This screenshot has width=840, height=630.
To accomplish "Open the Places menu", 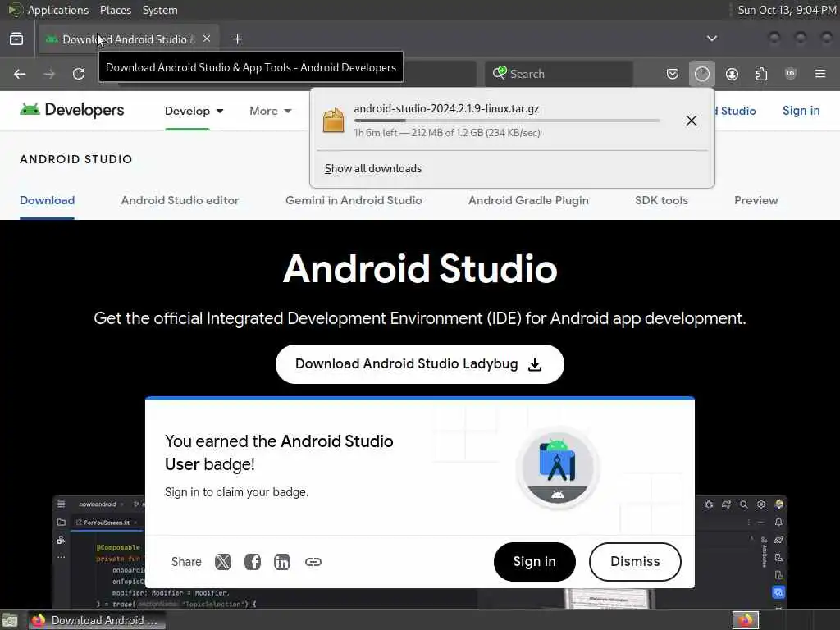I will (x=115, y=10).
